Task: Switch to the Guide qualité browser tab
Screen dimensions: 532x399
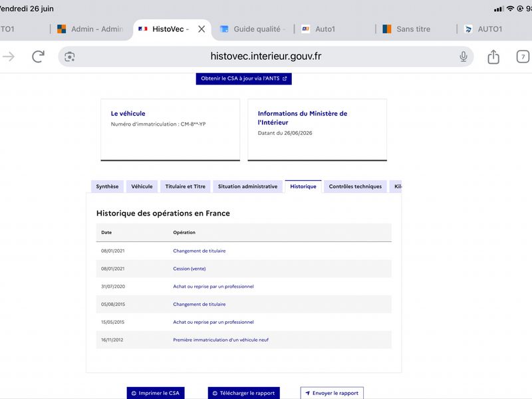Action: click(x=253, y=29)
